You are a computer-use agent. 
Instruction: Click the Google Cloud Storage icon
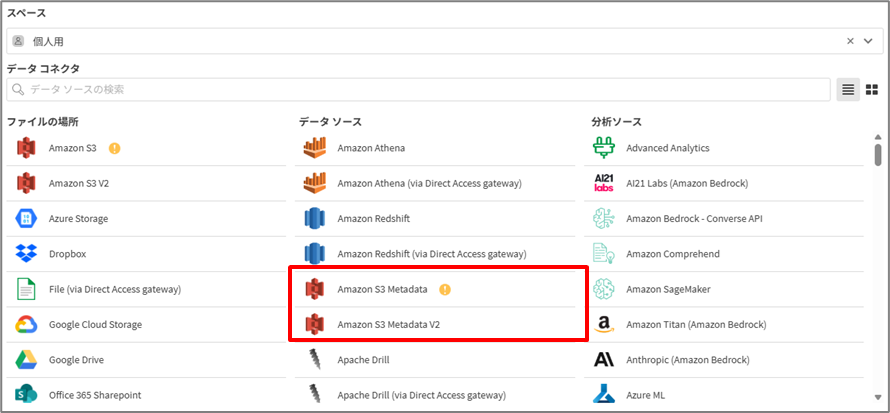[26, 324]
